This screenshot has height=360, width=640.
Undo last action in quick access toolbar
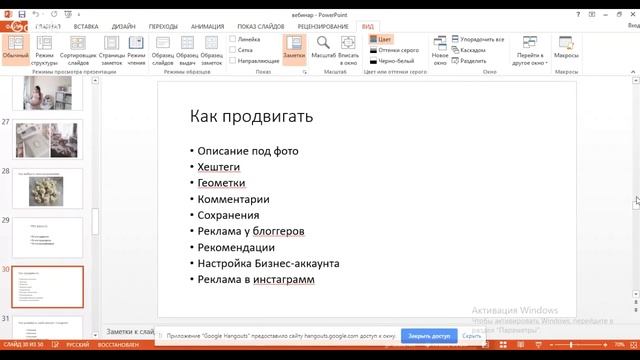coord(36,14)
